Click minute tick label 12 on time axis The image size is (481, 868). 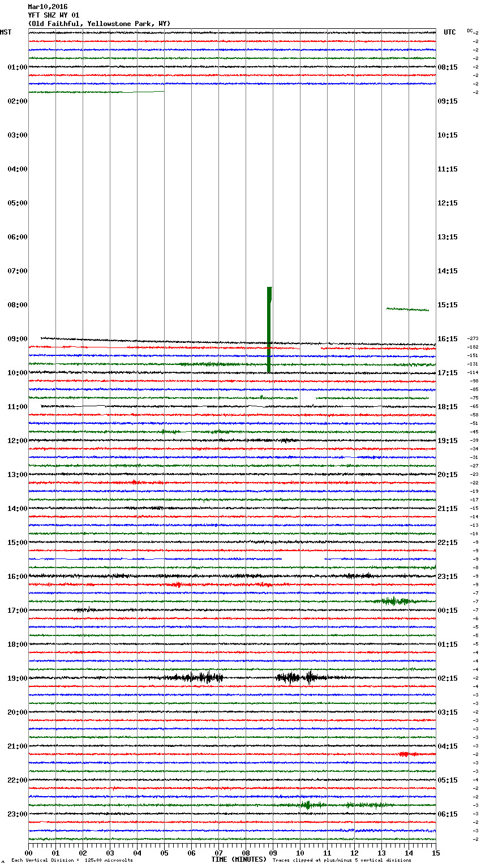click(355, 853)
